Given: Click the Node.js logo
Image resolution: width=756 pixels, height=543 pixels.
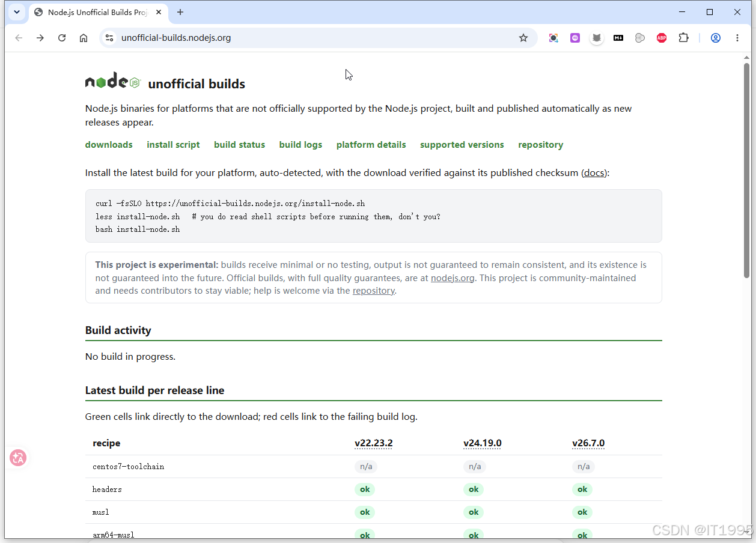Looking at the screenshot, I should click(x=112, y=81).
